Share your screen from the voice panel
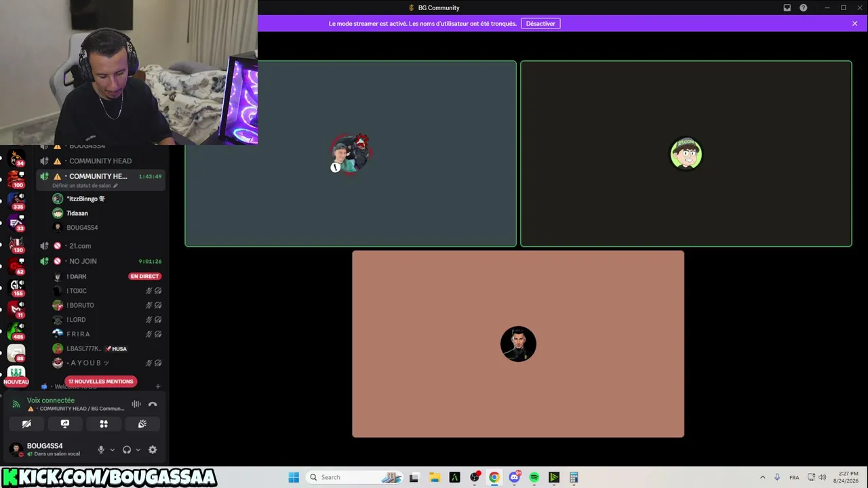The height and width of the screenshot is (488, 868). pos(65,424)
